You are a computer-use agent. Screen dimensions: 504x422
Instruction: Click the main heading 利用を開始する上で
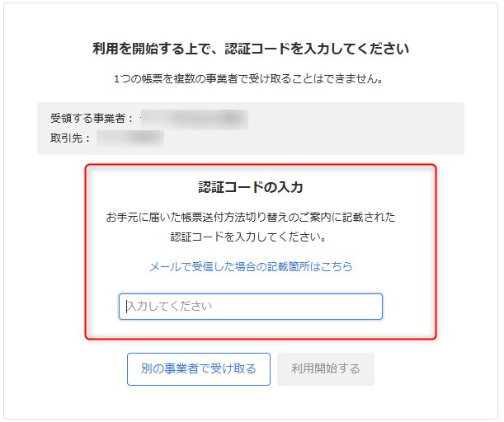tap(250, 49)
